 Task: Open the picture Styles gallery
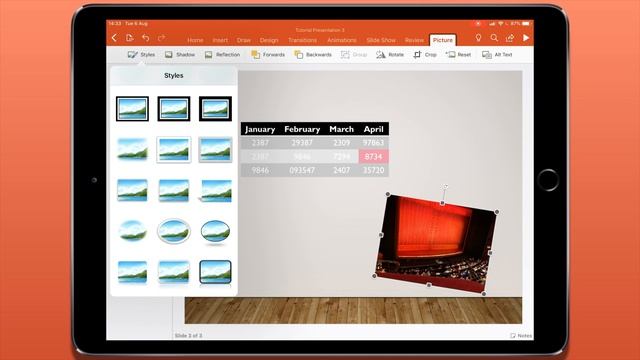[x=141, y=55]
